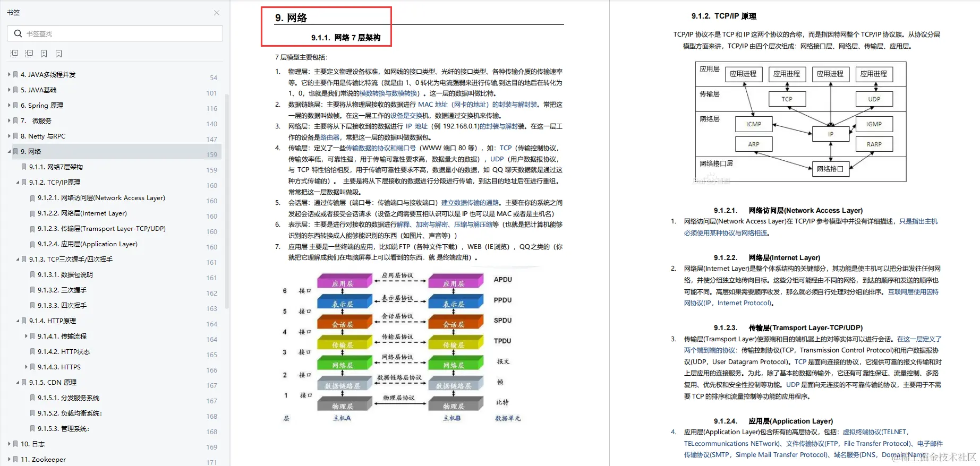Click bookmark icon of 9.1.5.1. 分发服务系统
This screenshot has height=466, width=980.
point(32,398)
